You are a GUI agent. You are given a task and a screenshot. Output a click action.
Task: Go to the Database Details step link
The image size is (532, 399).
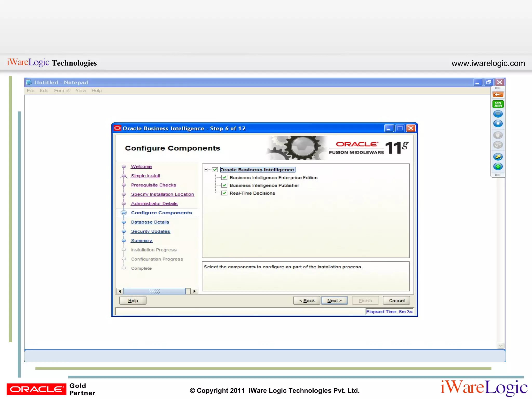pyautogui.click(x=150, y=222)
